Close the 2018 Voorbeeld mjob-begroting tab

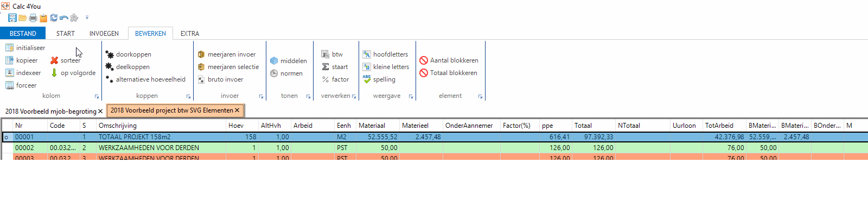pyautogui.click(x=100, y=111)
